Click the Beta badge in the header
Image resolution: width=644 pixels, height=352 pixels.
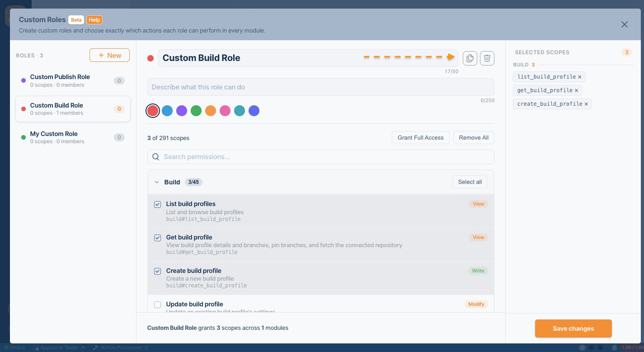tap(76, 20)
